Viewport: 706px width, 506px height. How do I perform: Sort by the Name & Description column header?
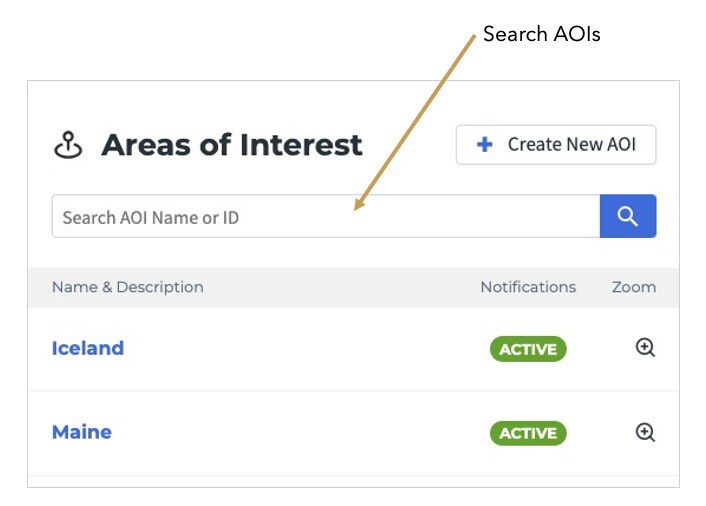[127, 287]
